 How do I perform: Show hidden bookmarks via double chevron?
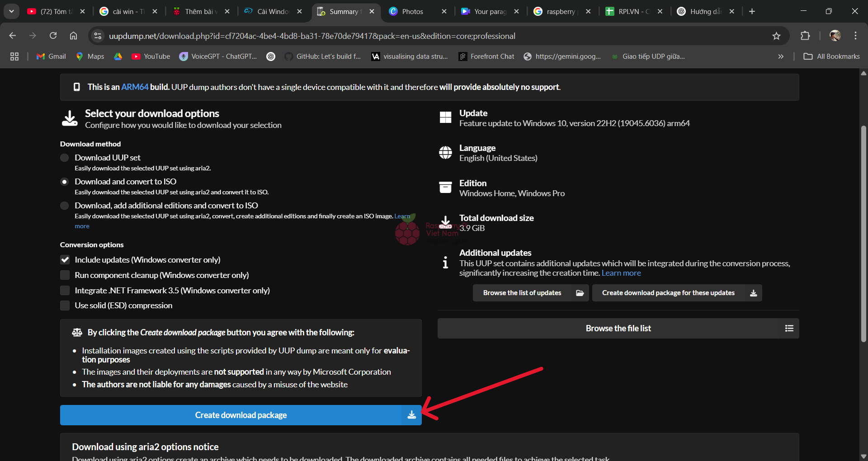click(x=781, y=56)
